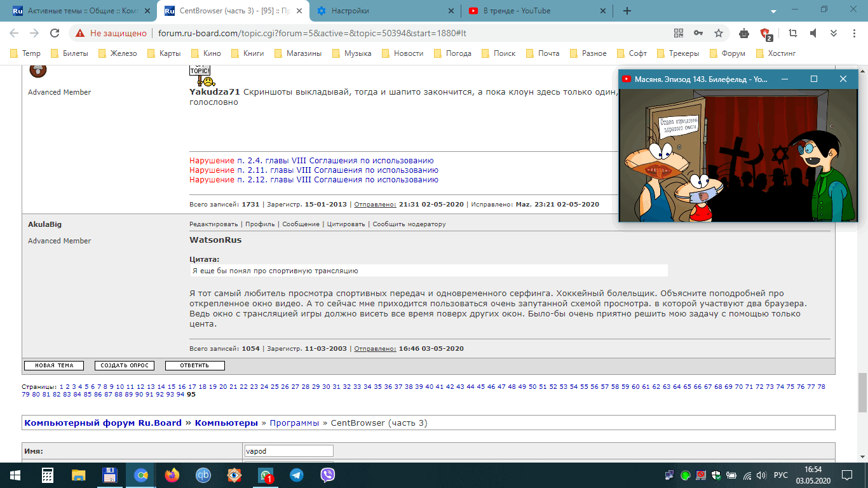Click the crop screenshot capture icon

point(792,33)
